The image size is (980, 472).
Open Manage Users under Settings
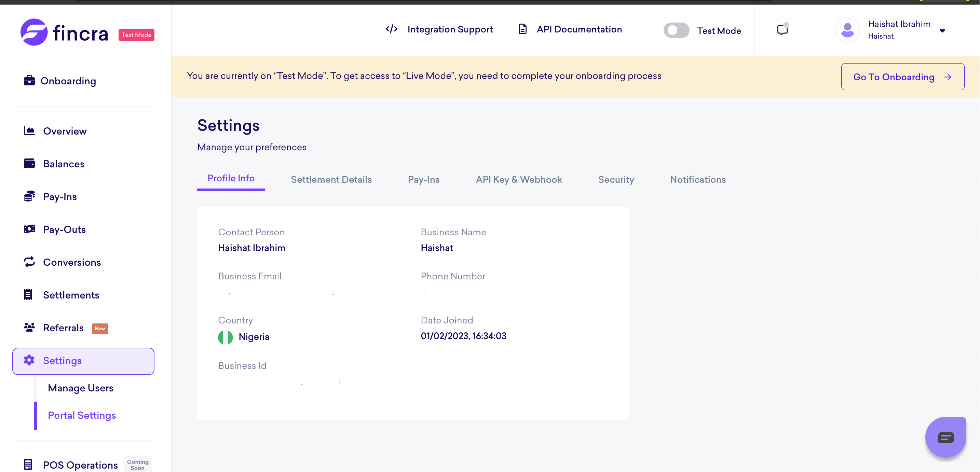(x=81, y=388)
